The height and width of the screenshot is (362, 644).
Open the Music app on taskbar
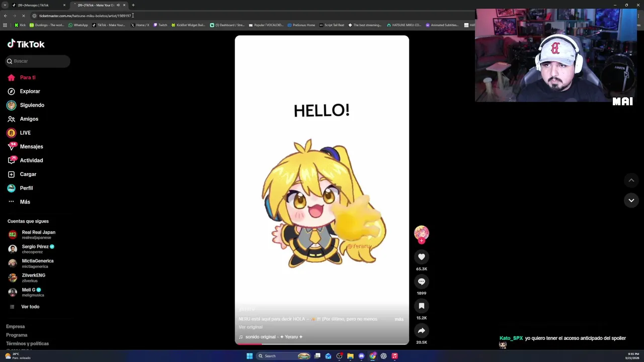(x=394, y=356)
